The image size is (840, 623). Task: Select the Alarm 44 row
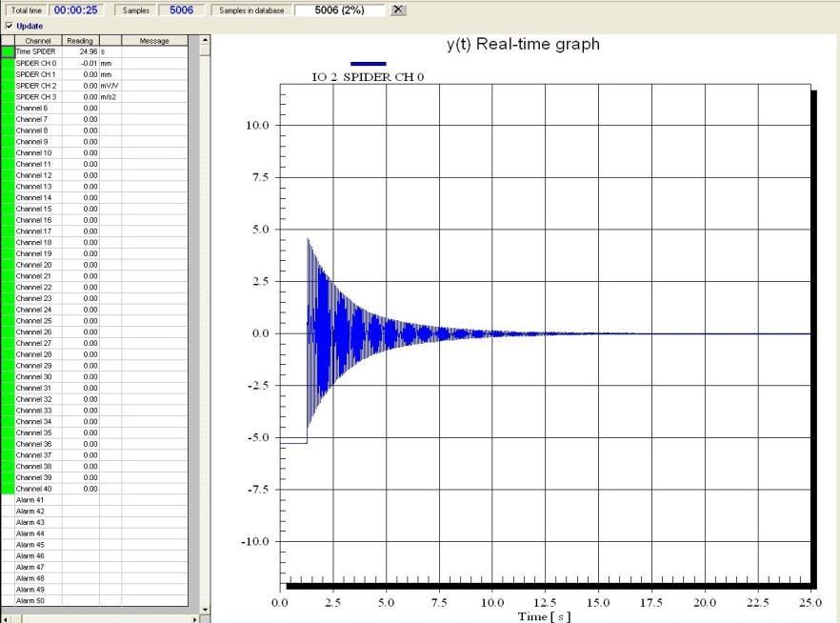94,533
